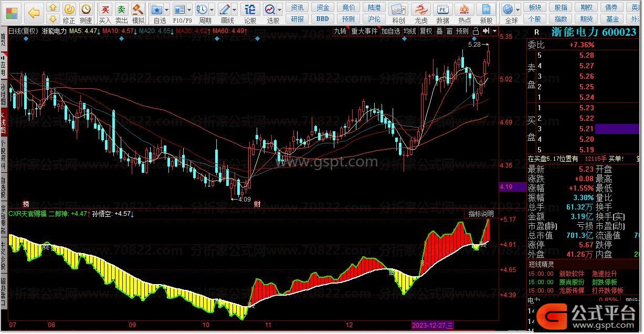The width and height of the screenshot is (644, 334).
Task: Expand the 周期 period dropdown arrow
Action: click(212, 9)
